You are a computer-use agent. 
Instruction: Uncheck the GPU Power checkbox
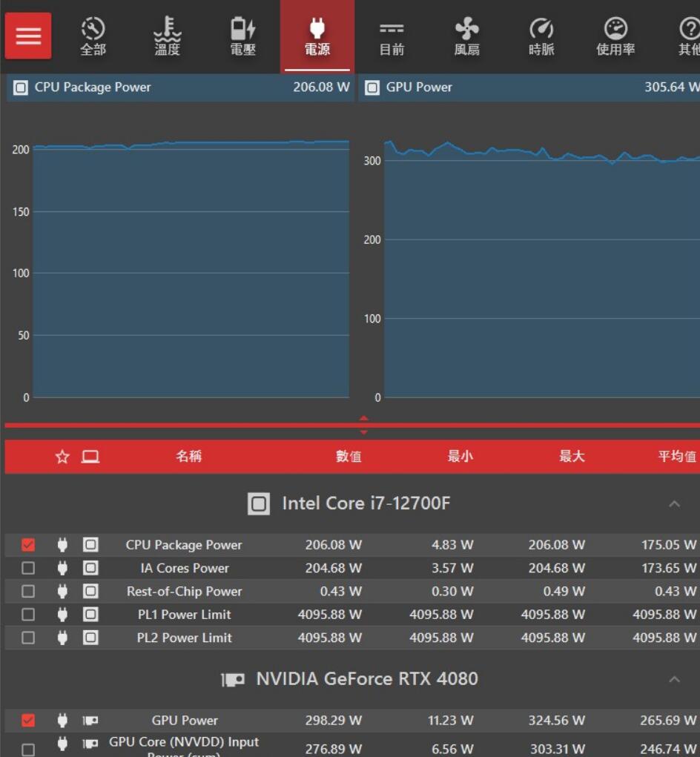click(28, 721)
